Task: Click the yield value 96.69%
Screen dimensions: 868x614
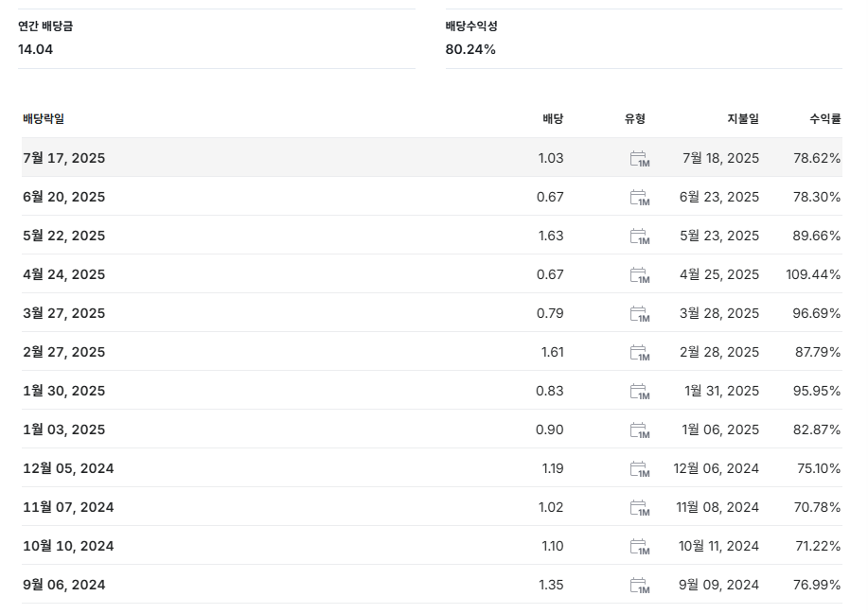Action: tap(817, 312)
